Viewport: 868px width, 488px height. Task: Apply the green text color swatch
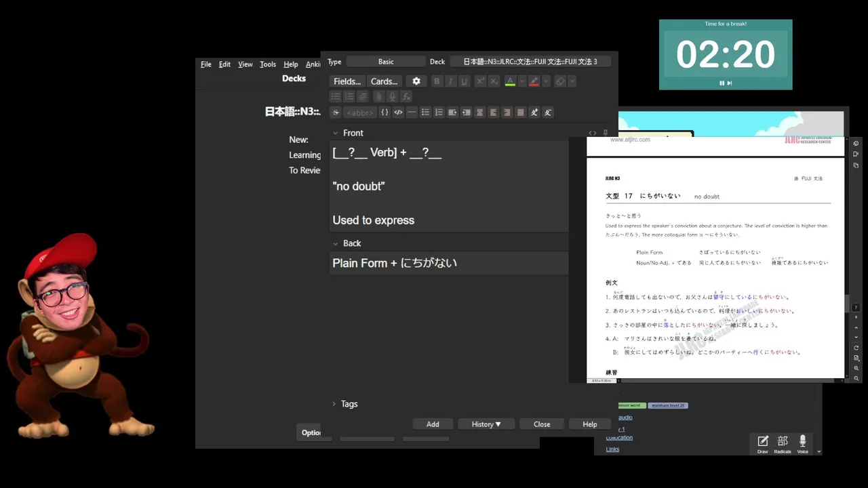point(510,81)
